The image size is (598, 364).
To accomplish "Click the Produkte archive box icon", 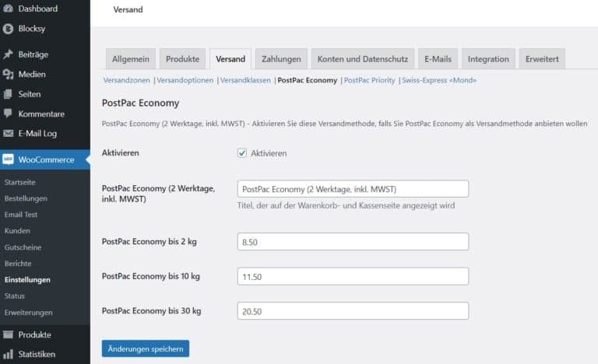I will (8, 334).
